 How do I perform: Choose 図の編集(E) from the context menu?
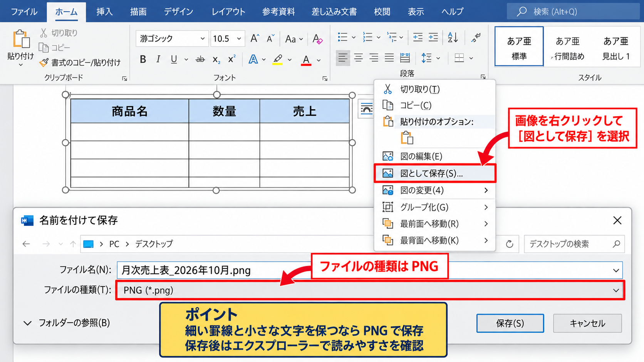click(434, 156)
